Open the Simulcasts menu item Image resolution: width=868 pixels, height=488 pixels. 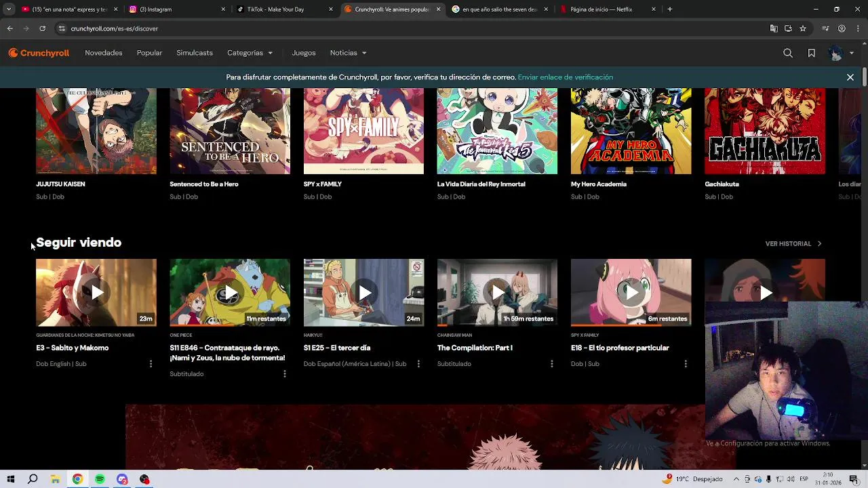[x=195, y=53]
